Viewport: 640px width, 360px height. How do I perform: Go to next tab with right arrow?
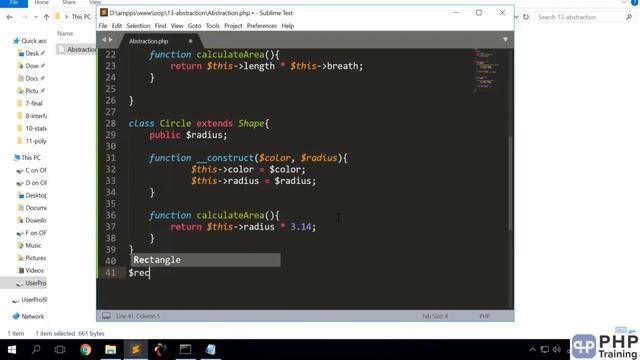coord(110,40)
